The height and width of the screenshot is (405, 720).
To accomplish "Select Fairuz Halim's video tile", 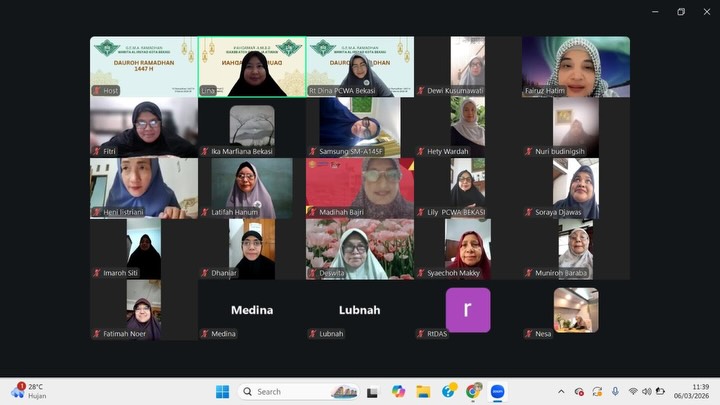I will 576,66.
